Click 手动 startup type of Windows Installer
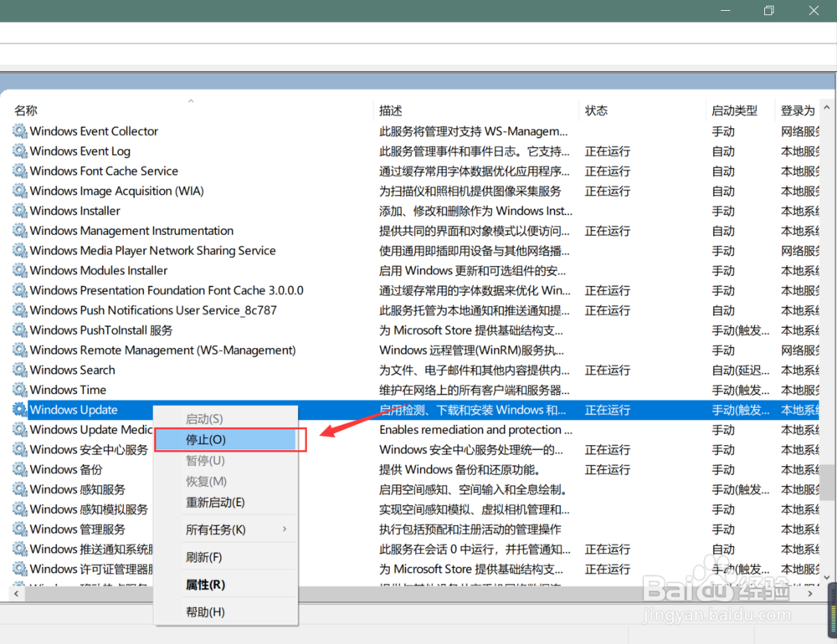The image size is (837, 644). click(723, 211)
